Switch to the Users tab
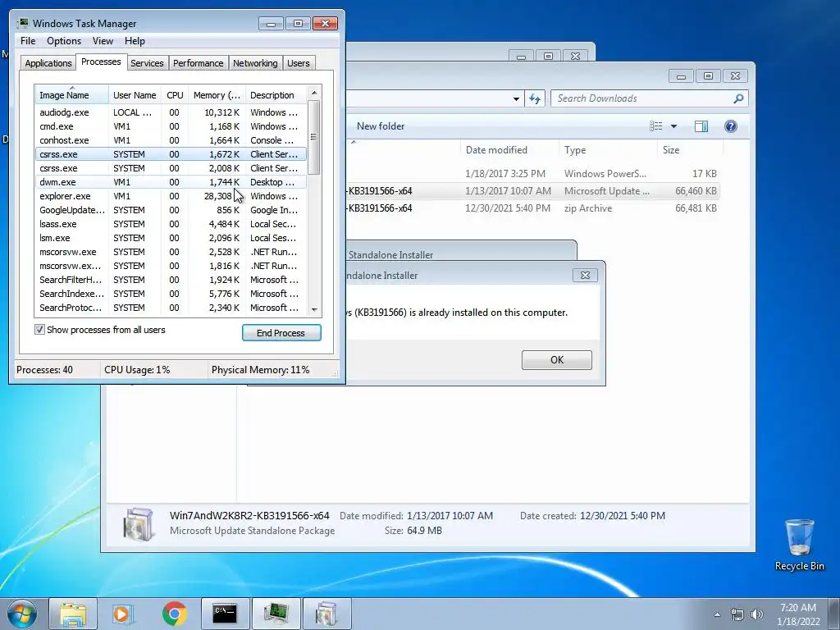This screenshot has height=630, width=840. click(x=298, y=63)
